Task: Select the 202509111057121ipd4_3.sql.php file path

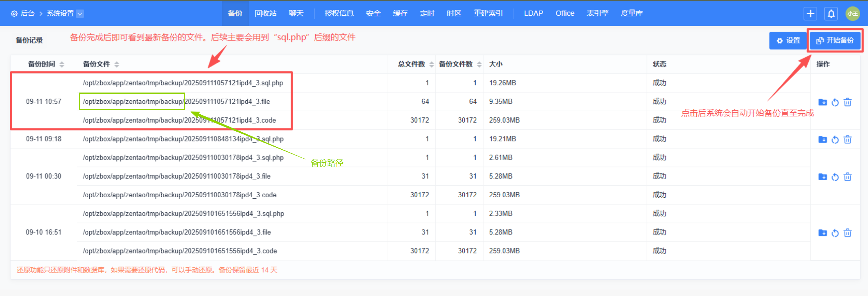Action: tap(183, 83)
